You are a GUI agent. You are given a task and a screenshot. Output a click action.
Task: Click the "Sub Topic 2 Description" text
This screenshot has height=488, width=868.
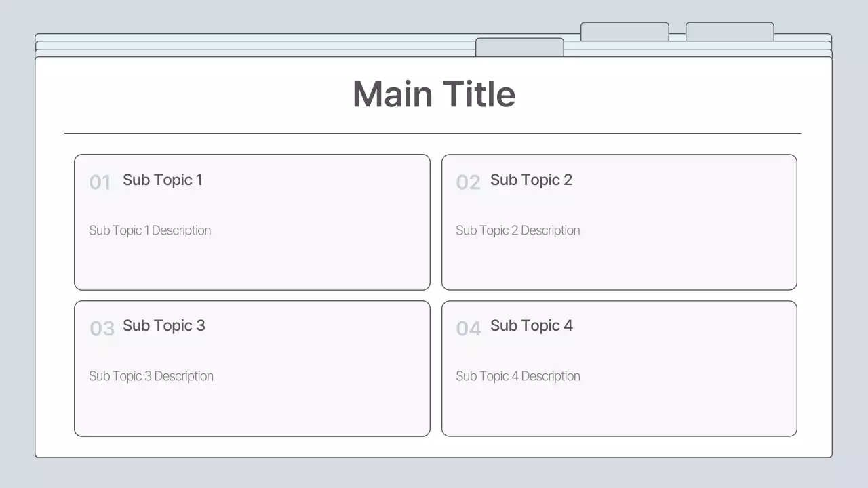point(517,230)
